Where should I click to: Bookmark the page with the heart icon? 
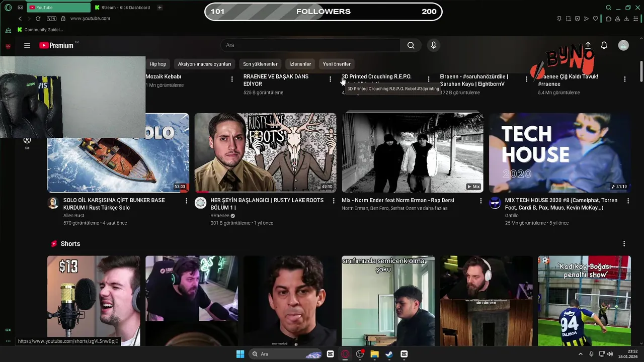[x=596, y=19]
